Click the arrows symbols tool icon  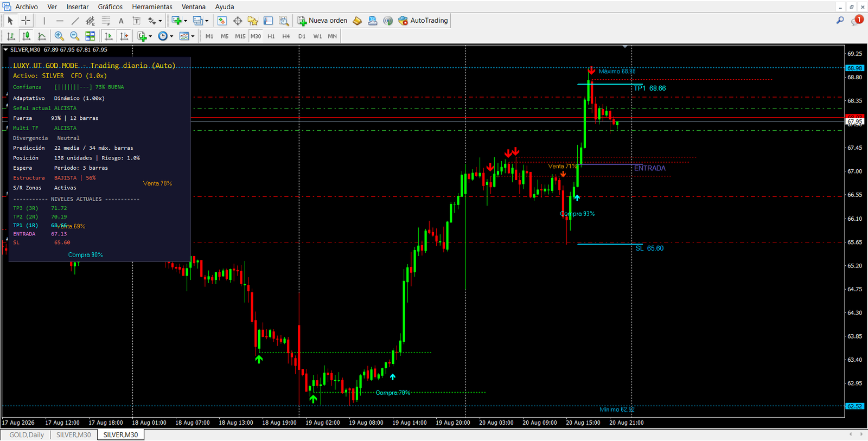[x=152, y=21]
